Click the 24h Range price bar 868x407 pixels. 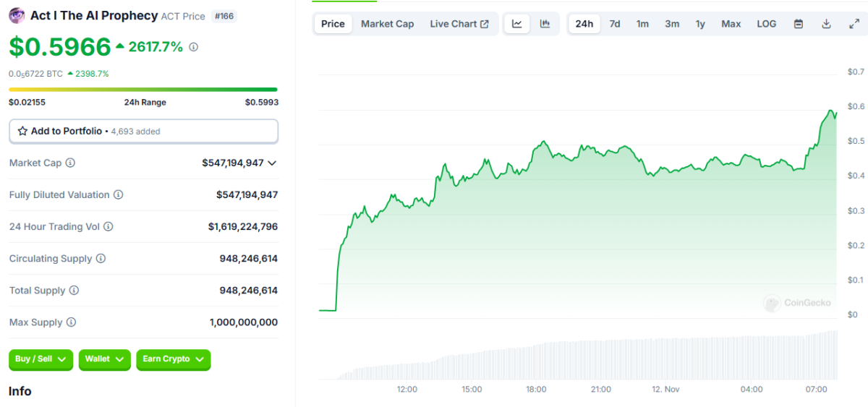click(143, 90)
